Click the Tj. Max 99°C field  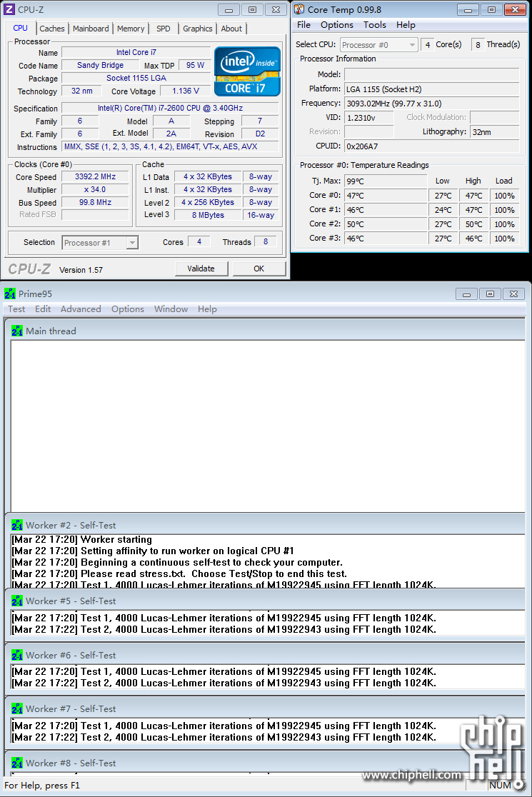pyautogui.click(x=386, y=181)
